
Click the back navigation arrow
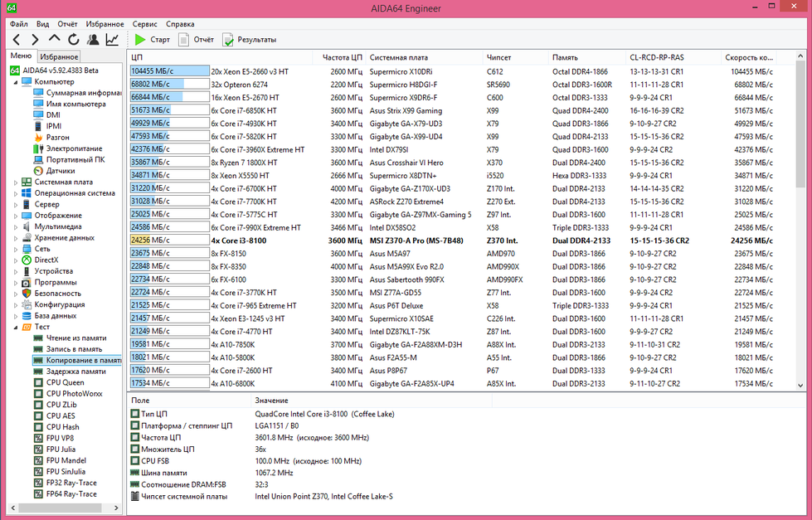[x=17, y=40]
